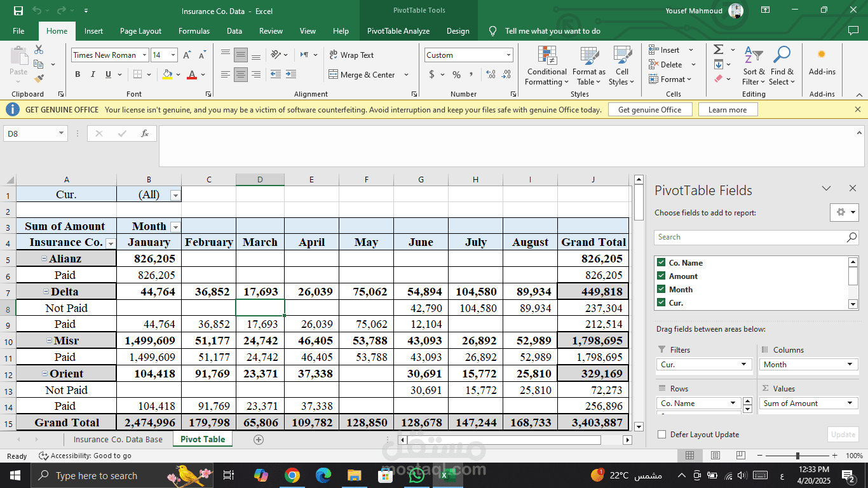Viewport: 868px width, 488px height.
Task: Click Comma Style icon
Action: [x=472, y=74]
